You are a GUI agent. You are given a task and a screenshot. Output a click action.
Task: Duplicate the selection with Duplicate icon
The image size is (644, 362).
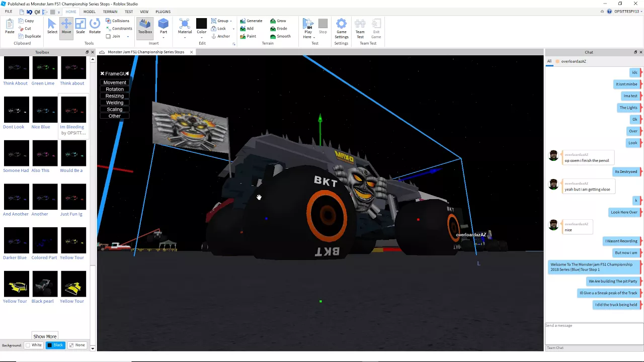coord(21,36)
